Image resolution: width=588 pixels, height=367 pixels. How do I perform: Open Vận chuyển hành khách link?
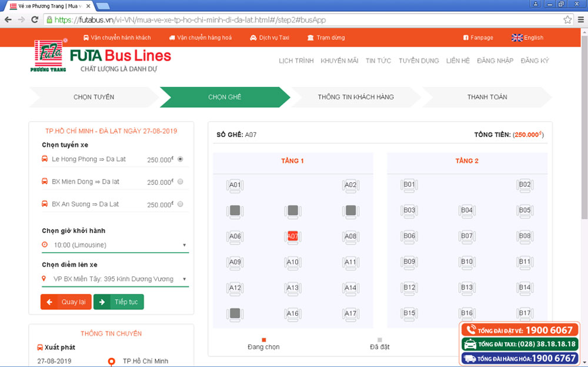coord(116,38)
